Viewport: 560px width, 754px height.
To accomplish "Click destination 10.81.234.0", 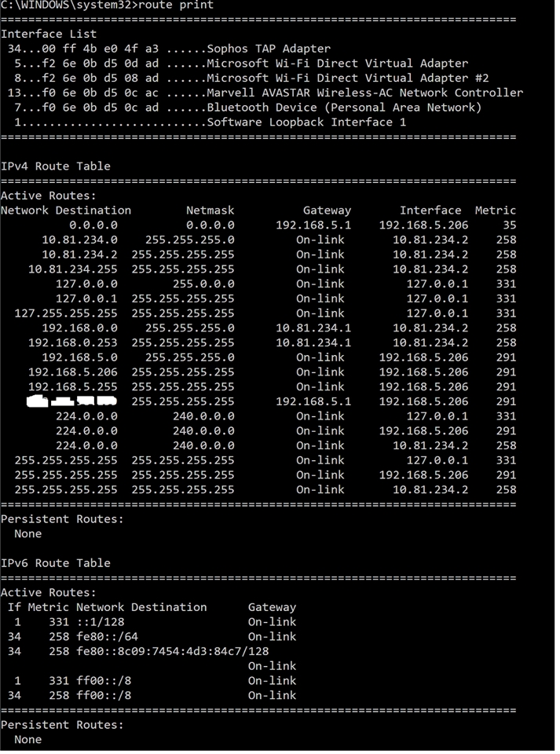I will coord(80,240).
